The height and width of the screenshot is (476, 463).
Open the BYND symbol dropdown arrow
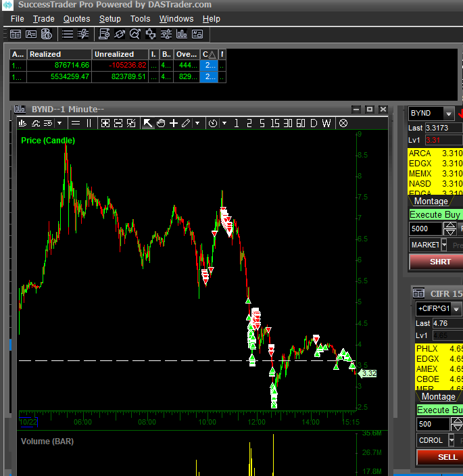point(448,114)
